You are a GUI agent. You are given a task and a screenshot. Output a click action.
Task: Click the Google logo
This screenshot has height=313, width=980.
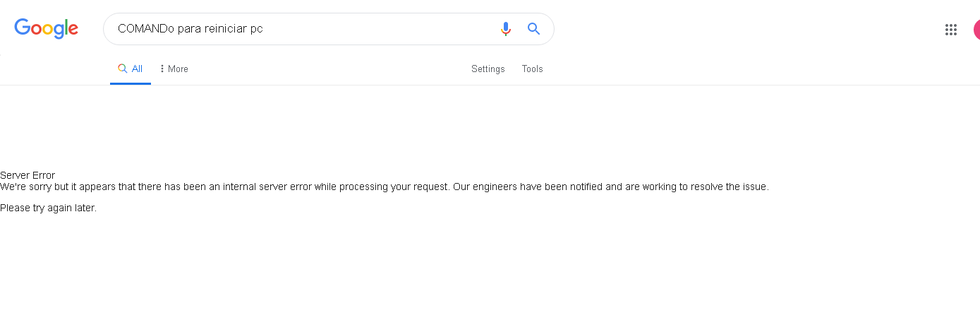(47, 28)
